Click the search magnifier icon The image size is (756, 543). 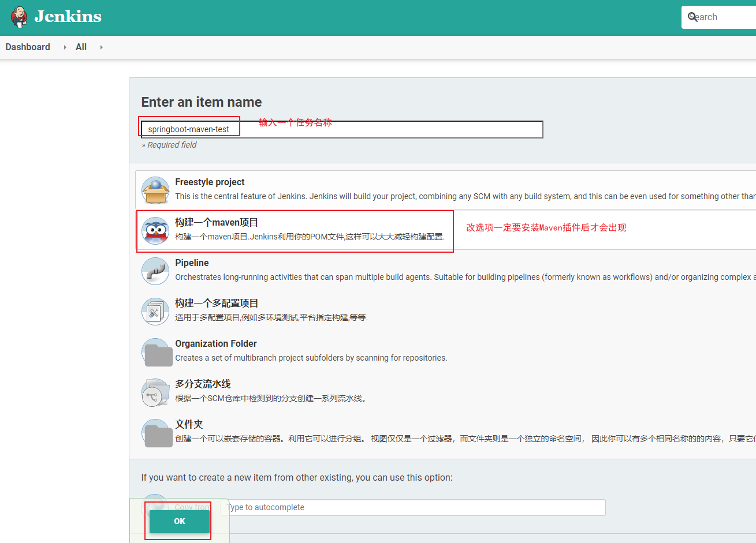(x=692, y=17)
